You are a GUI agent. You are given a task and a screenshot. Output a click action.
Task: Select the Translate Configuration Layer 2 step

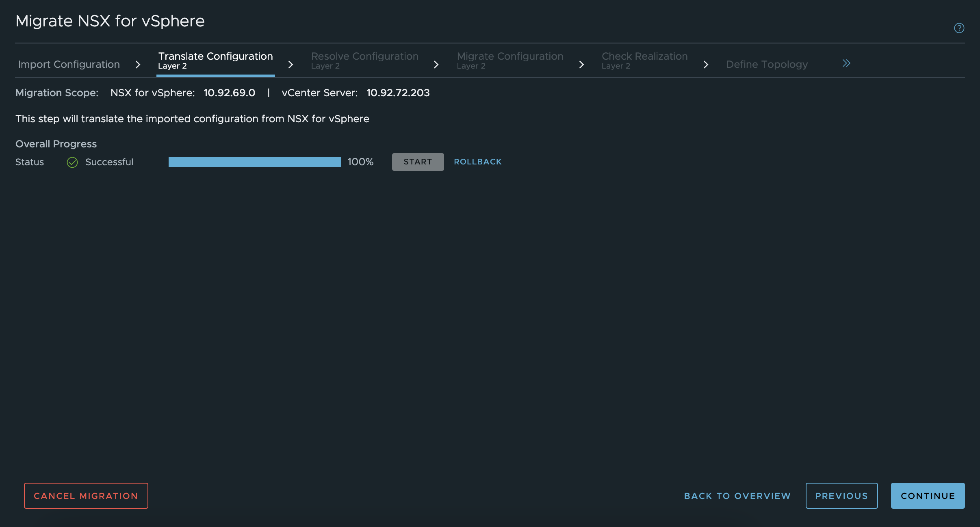point(215,60)
